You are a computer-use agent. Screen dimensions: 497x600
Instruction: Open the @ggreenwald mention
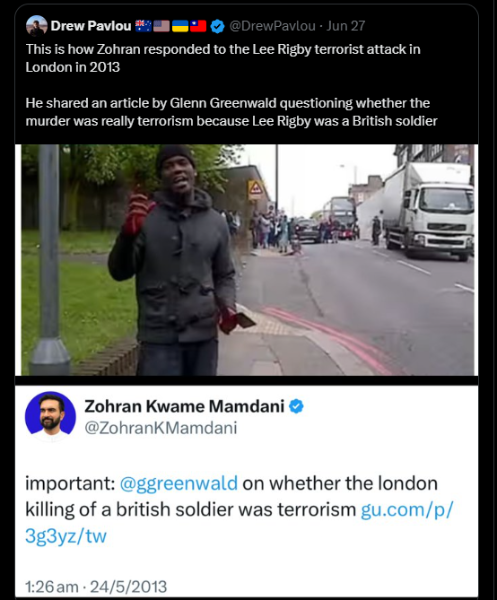coord(179,483)
